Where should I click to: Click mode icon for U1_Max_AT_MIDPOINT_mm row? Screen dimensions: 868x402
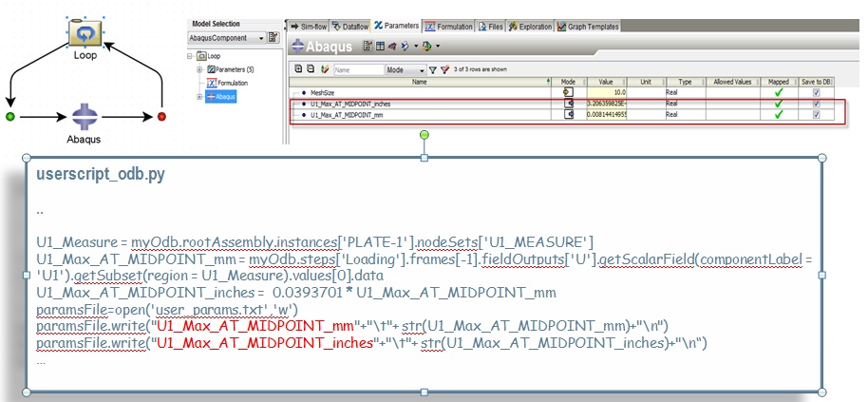tap(568, 115)
